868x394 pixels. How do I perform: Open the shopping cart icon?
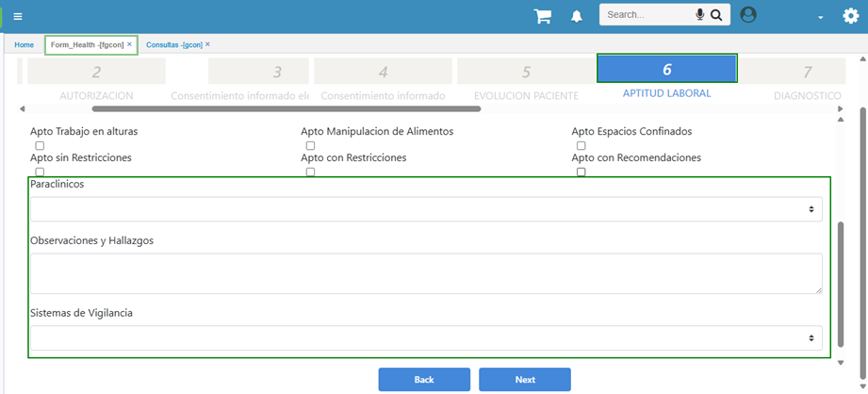[542, 16]
